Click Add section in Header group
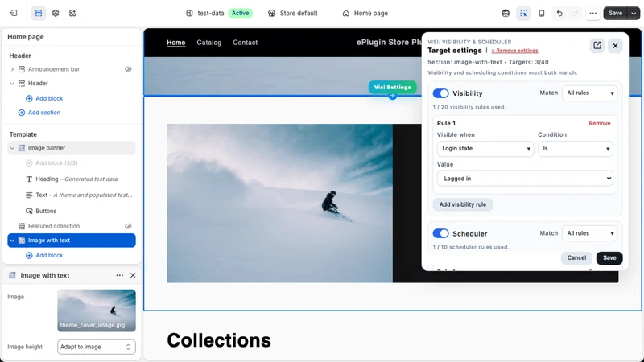 pyautogui.click(x=39, y=113)
